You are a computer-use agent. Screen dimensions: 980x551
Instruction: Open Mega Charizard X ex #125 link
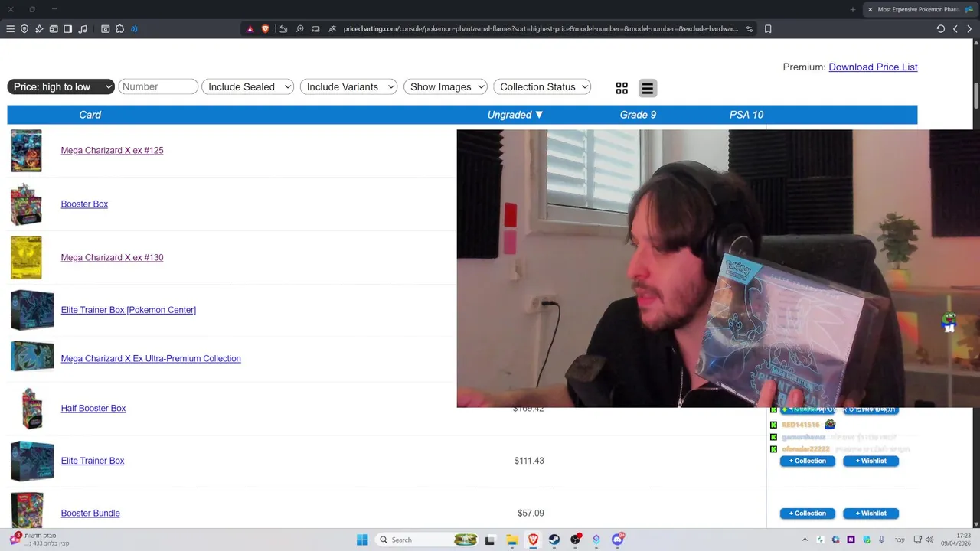[112, 150]
